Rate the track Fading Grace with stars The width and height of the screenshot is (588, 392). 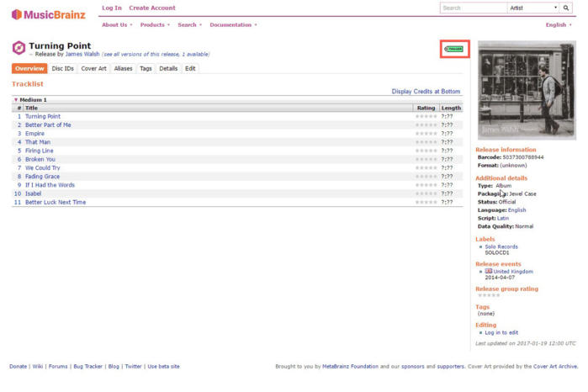click(x=426, y=177)
